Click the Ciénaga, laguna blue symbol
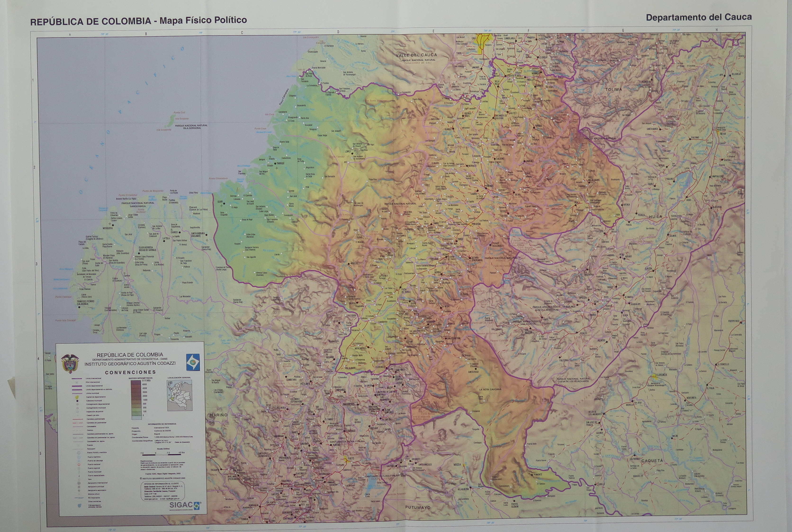792x532 pixels. 79,505
